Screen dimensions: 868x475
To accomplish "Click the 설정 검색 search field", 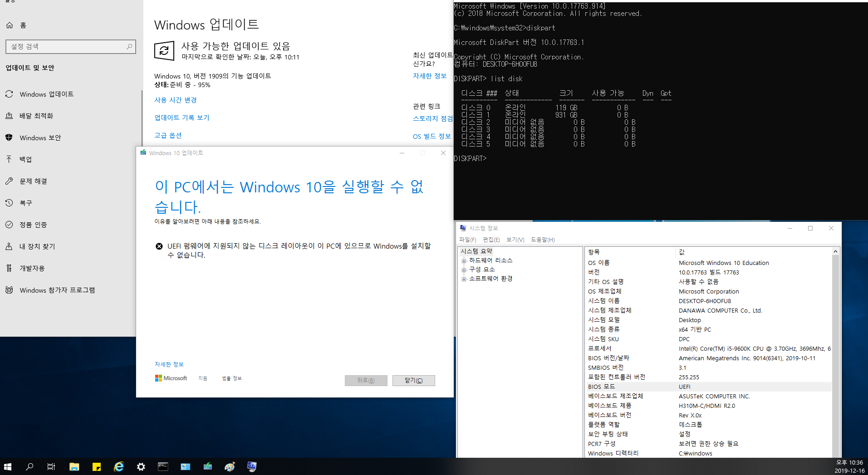I will [70, 47].
